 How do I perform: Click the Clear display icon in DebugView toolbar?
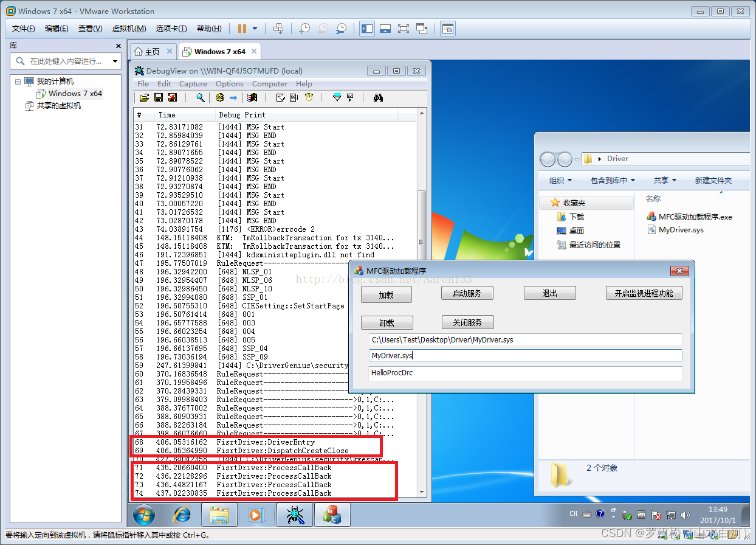tap(173, 97)
